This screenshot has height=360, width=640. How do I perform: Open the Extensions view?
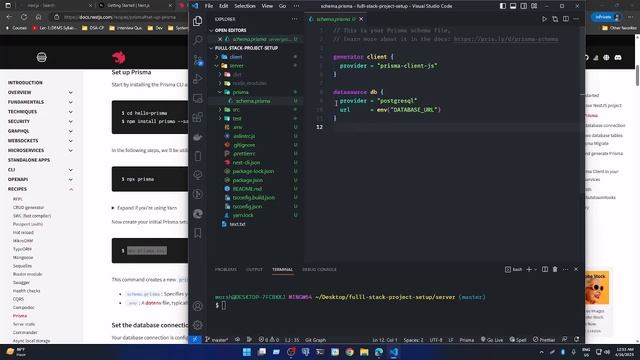198,118
